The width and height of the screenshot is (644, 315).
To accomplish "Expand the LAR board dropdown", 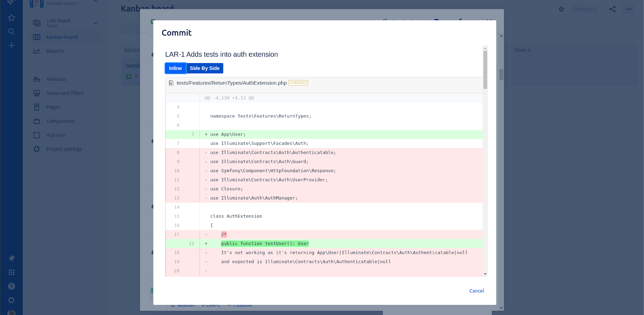I will 95,23.
